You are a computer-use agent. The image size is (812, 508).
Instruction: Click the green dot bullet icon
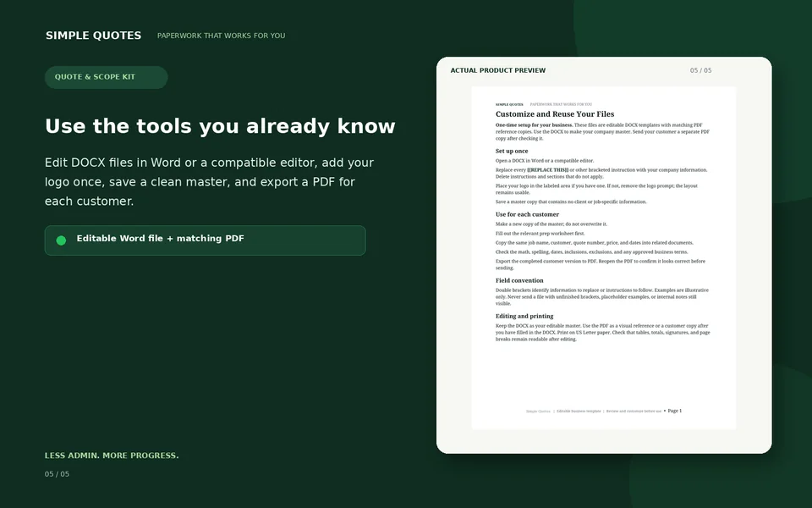61,240
